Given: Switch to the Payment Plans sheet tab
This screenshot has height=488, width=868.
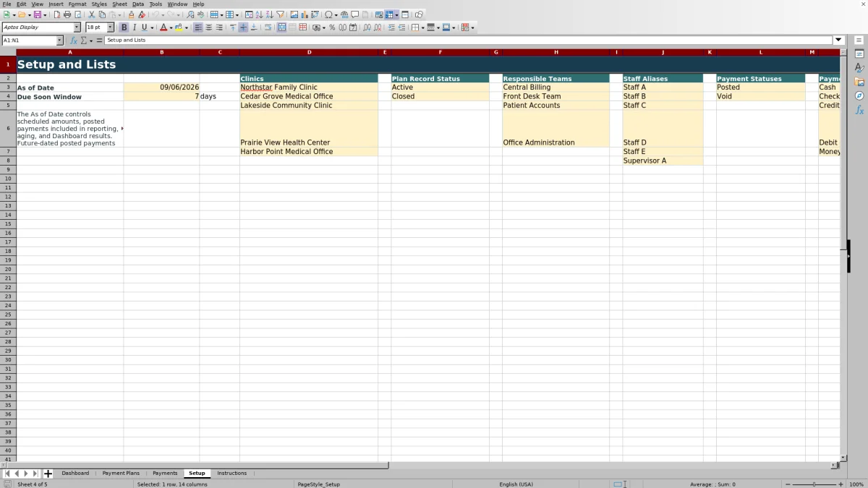Looking at the screenshot, I should coord(121,473).
